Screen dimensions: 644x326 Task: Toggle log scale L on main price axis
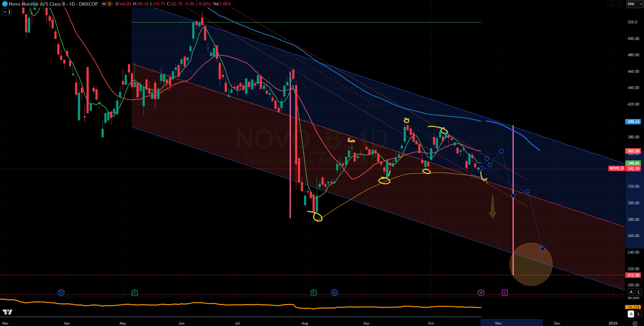[x=638, y=292]
